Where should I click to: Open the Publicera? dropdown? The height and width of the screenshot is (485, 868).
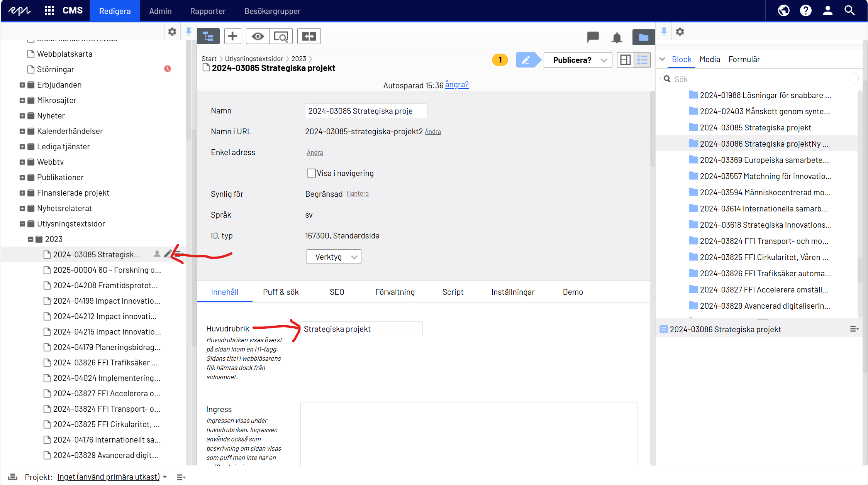(578, 60)
